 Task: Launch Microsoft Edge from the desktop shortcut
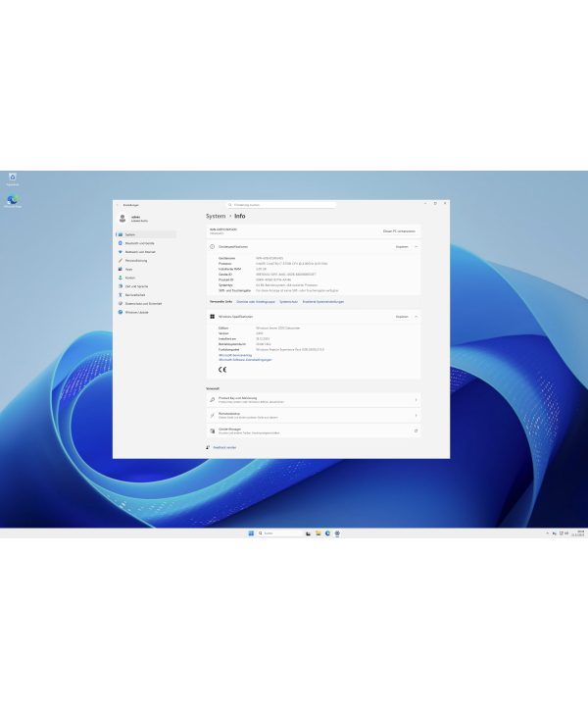(13, 201)
